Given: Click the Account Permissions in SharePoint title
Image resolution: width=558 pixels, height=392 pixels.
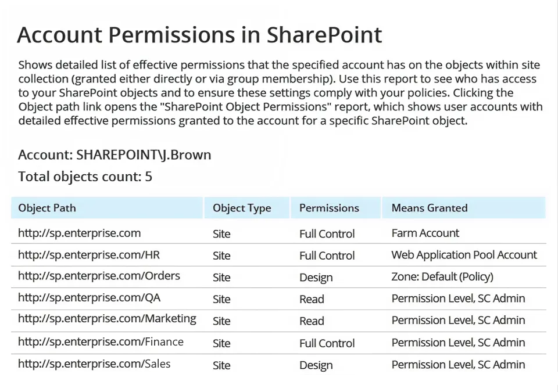Looking at the screenshot, I should (199, 35).
